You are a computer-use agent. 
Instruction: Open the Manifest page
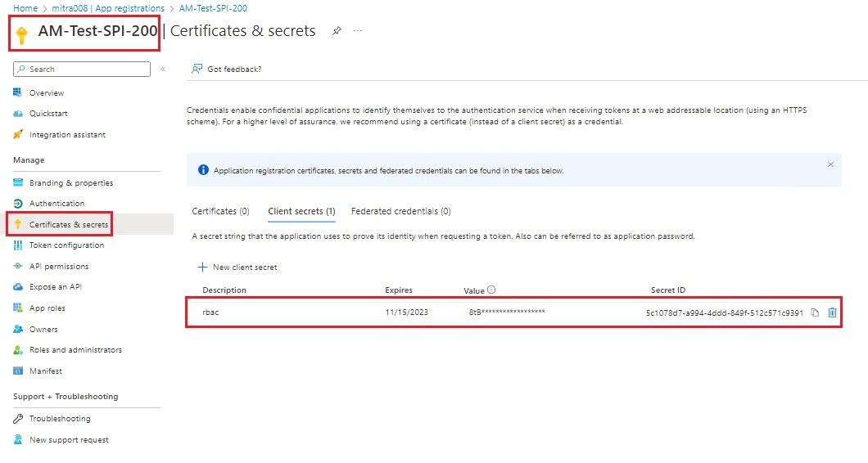[x=45, y=371]
